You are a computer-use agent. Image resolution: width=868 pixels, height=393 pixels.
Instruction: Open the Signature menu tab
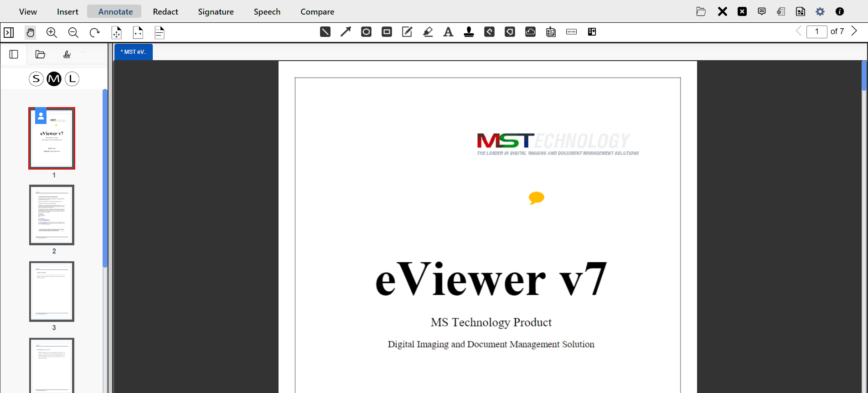point(216,11)
